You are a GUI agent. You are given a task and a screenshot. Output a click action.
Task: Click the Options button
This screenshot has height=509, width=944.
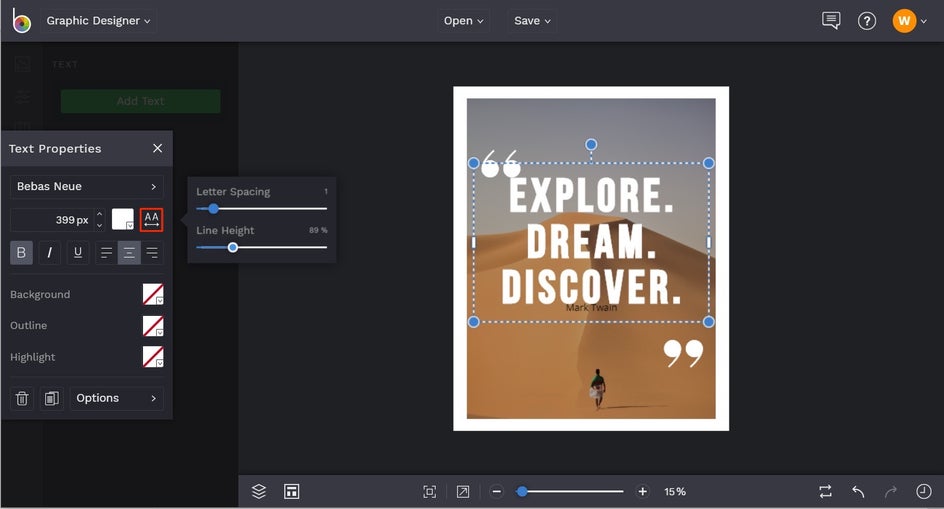pos(116,398)
